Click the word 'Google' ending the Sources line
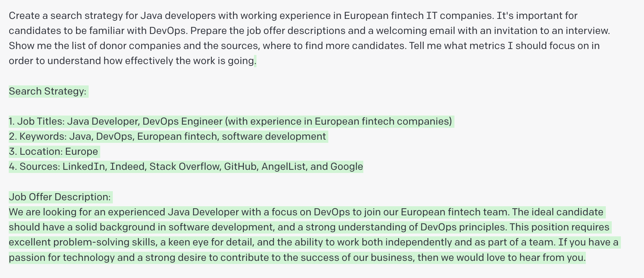The image size is (644, 278). [x=347, y=167]
